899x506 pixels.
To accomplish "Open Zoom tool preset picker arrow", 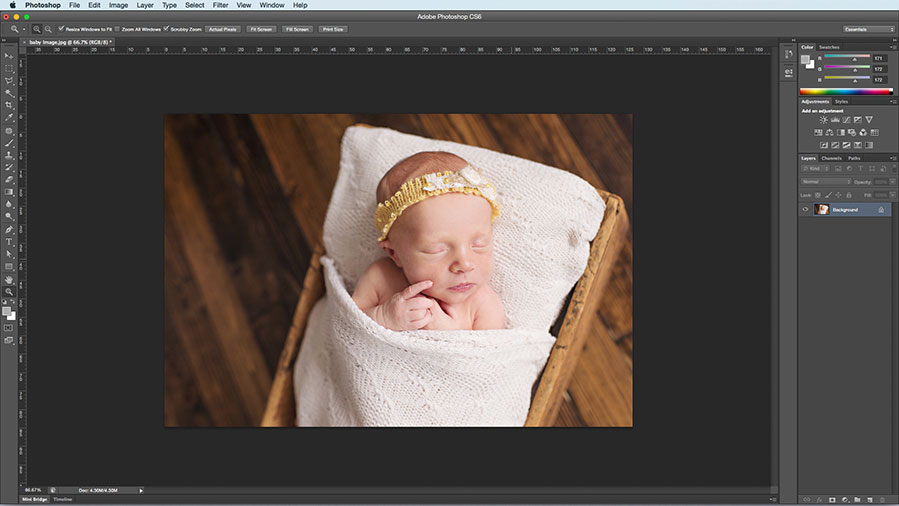I will tap(24, 29).
